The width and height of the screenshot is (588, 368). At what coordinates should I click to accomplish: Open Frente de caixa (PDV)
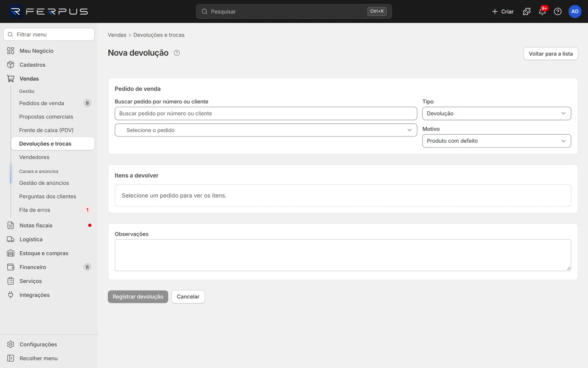53,130
